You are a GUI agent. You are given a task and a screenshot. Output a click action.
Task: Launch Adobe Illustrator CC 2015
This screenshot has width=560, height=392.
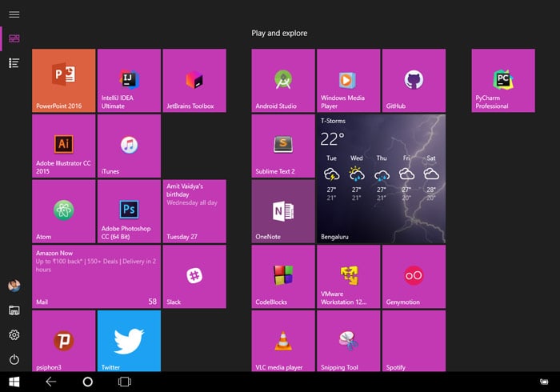pyautogui.click(x=63, y=146)
